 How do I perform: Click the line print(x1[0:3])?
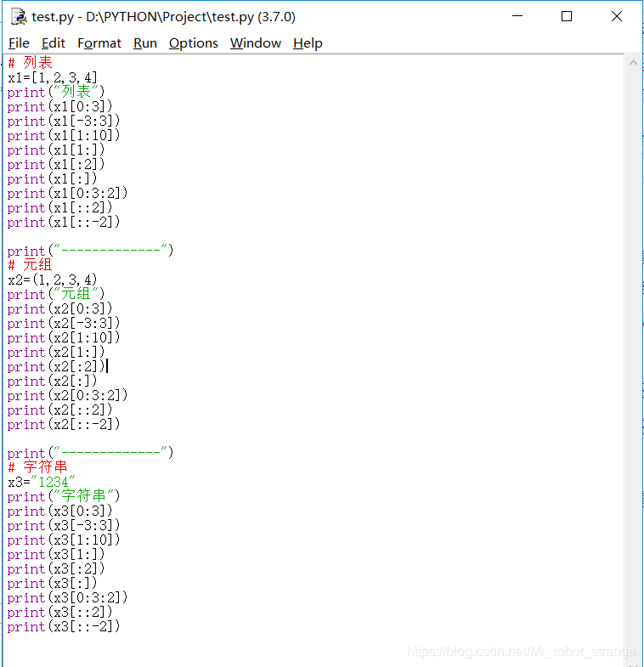pyautogui.click(x=59, y=106)
